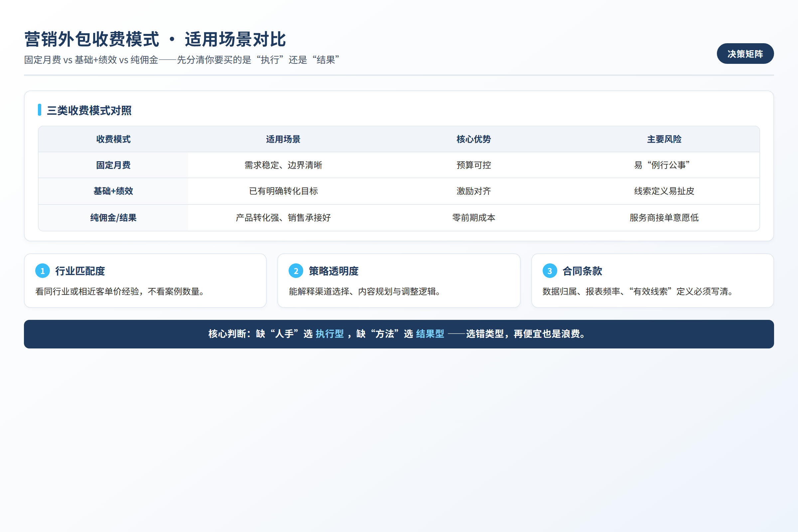This screenshot has height=532, width=798.
Task: Click the cell 产品转化强、销售承接好
Action: point(283,217)
